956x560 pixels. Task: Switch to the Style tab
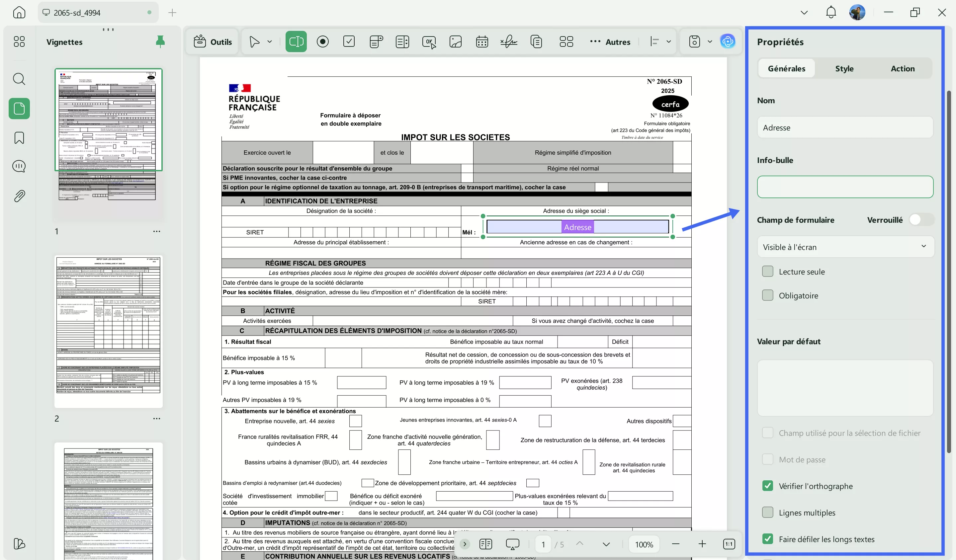[x=844, y=69]
